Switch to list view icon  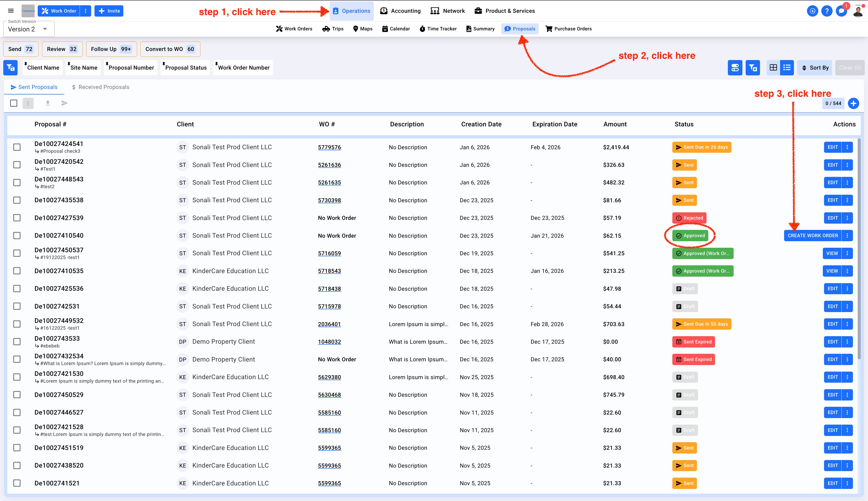pos(787,67)
